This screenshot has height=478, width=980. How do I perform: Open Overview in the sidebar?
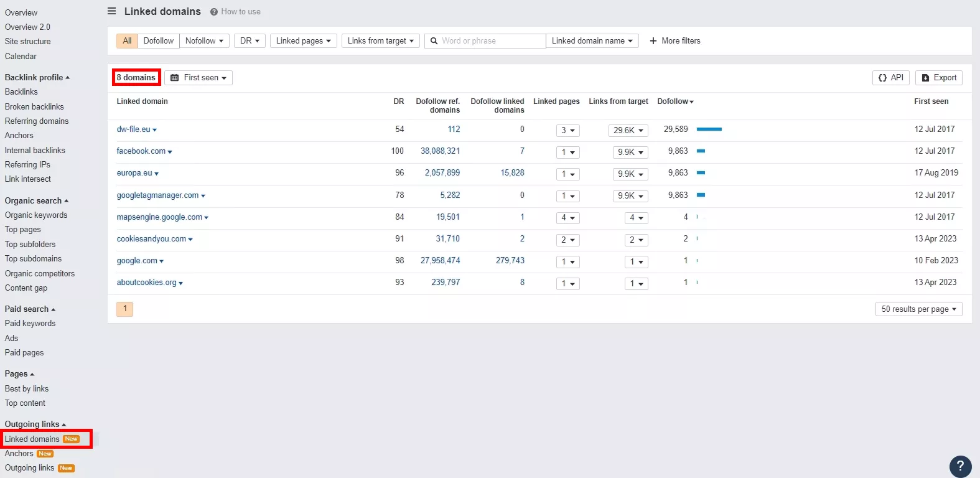21,12
